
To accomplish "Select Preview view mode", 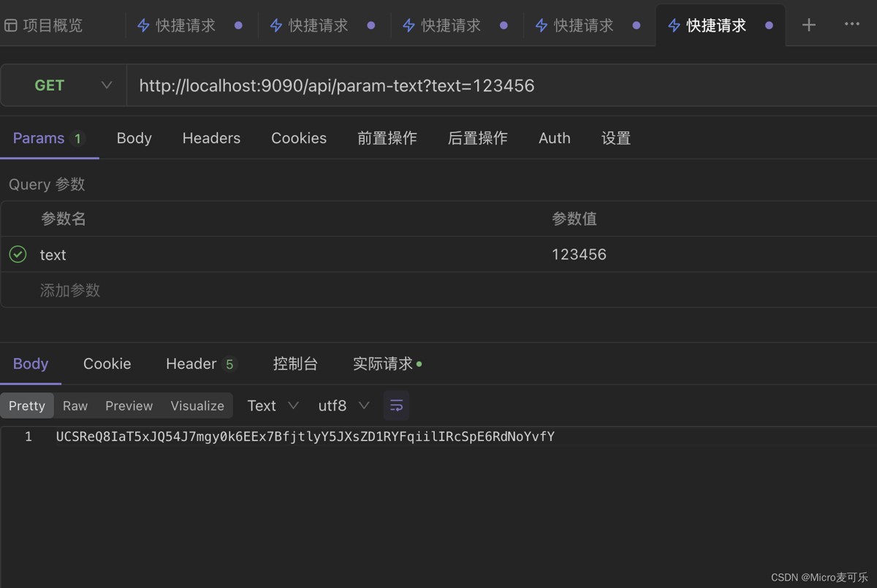I will 129,405.
